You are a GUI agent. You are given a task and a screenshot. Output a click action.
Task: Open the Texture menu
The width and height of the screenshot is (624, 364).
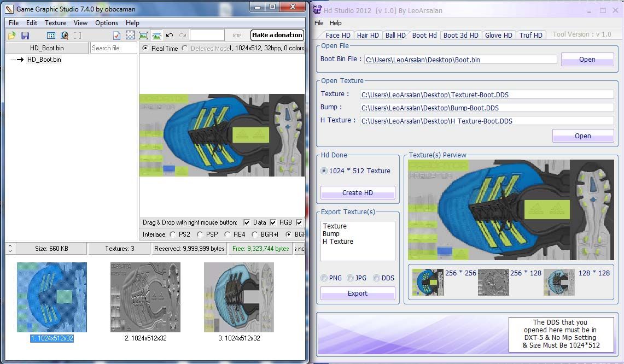click(55, 23)
